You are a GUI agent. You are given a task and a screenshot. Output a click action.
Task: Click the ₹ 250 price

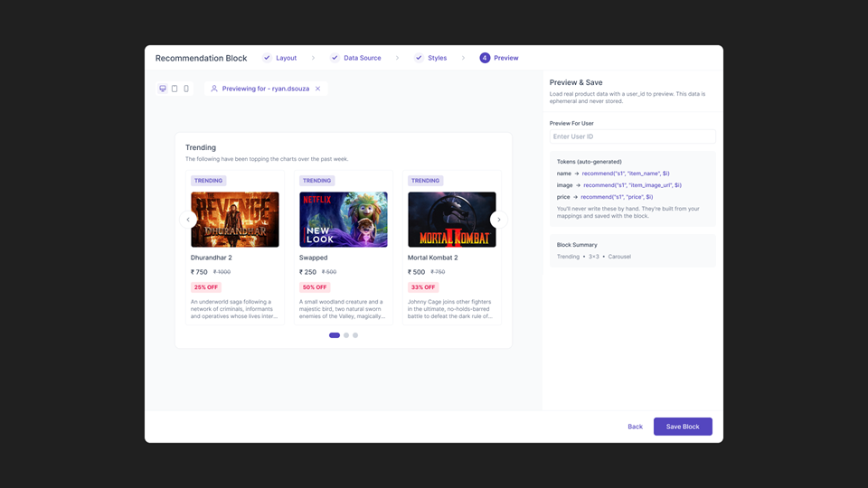point(307,272)
